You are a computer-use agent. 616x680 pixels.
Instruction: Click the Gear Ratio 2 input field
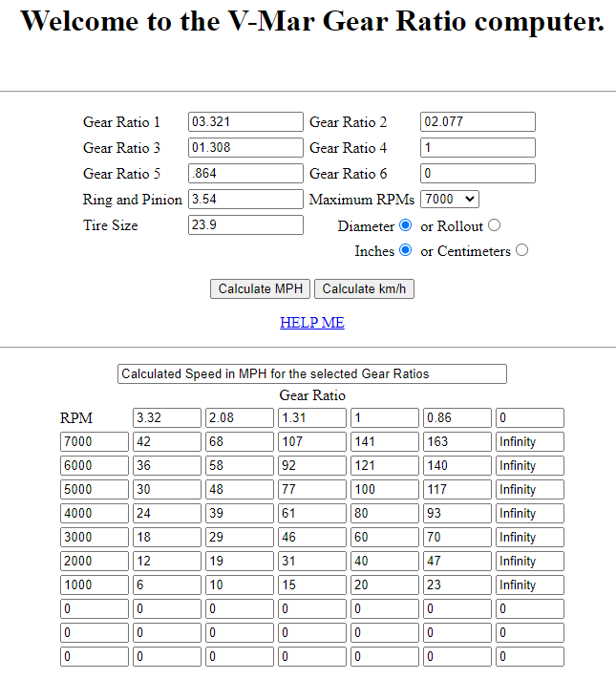coord(478,121)
